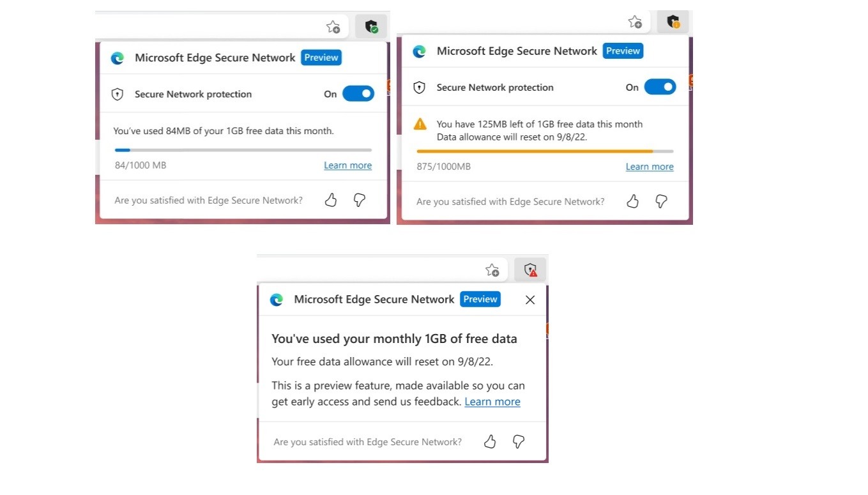Click the Secure Network shield icon with orange badge
The image size is (868, 495).
pyautogui.click(x=673, y=22)
